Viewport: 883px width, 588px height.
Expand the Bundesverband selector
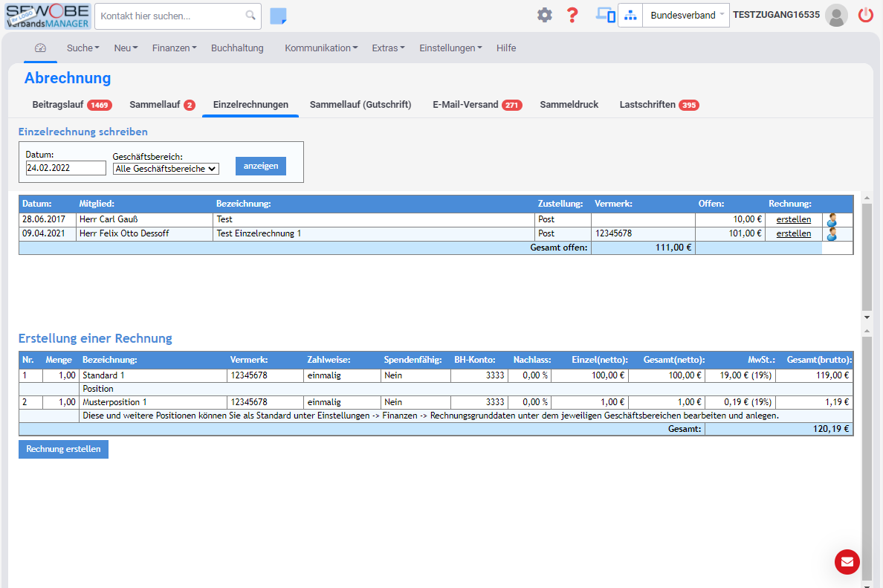[685, 16]
